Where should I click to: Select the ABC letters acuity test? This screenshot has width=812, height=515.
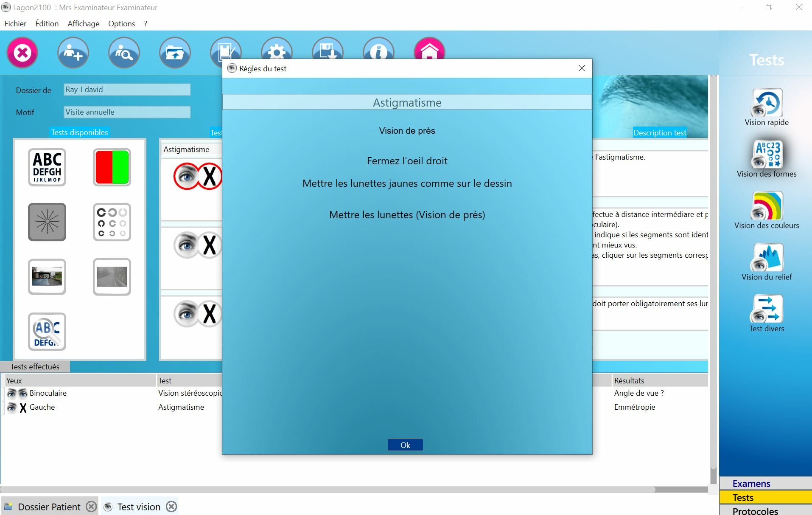pos(47,167)
